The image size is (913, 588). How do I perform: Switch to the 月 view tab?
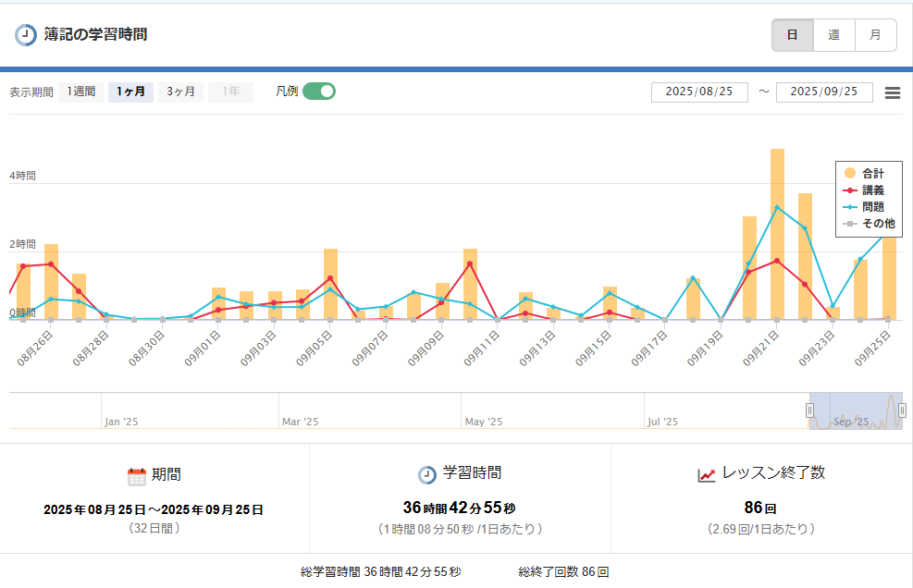pyautogui.click(x=875, y=35)
